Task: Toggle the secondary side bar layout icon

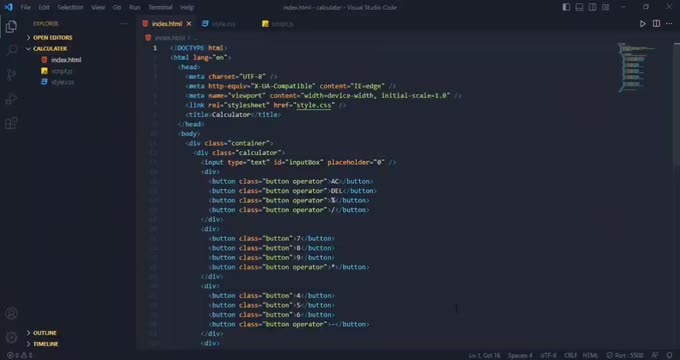Action: tap(592, 7)
